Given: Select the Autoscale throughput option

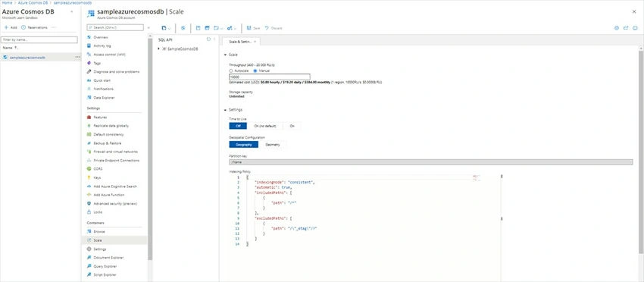Looking at the screenshot, I should (231, 70).
